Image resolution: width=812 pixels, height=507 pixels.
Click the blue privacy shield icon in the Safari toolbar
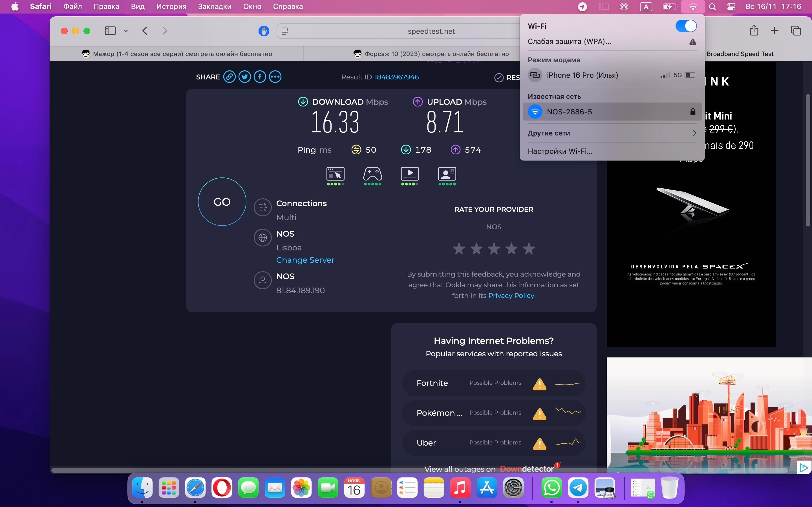[264, 31]
